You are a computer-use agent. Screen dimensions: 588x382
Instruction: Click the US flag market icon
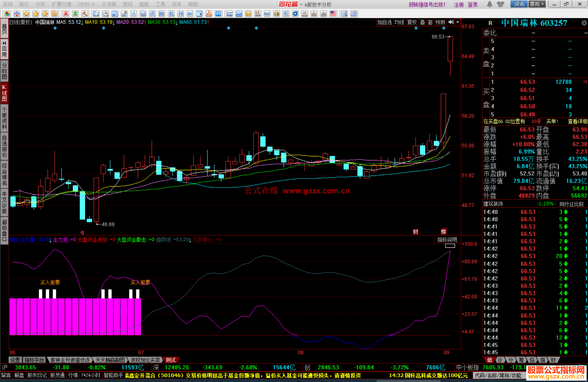point(333,14)
